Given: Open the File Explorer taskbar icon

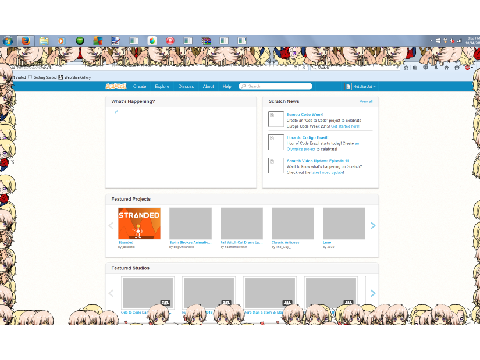Looking at the screenshot, I should [44, 41].
